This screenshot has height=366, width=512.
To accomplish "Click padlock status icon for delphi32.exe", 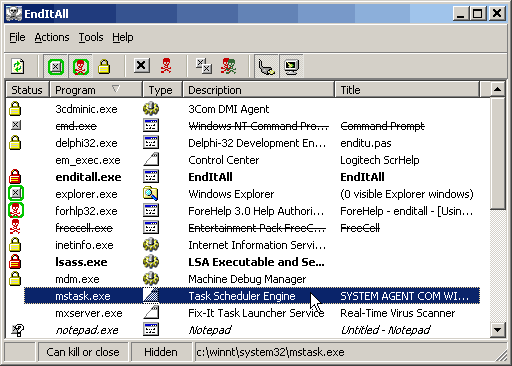I will (x=15, y=143).
